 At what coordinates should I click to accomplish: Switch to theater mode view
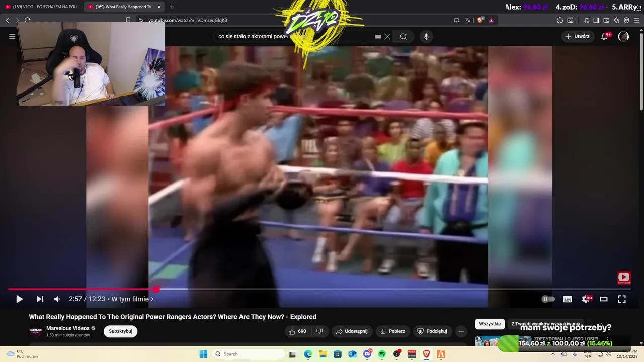click(x=604, y=299)
